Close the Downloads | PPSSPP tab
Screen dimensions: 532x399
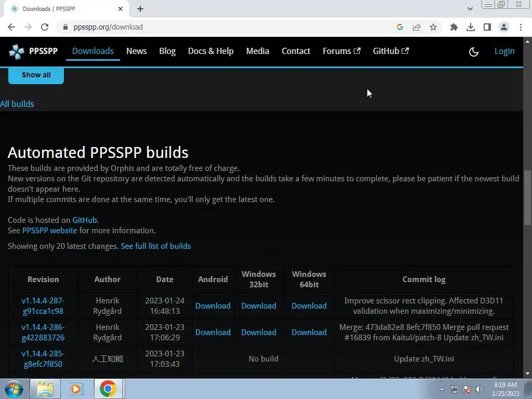pyautogui.click(x=121, y=9)
